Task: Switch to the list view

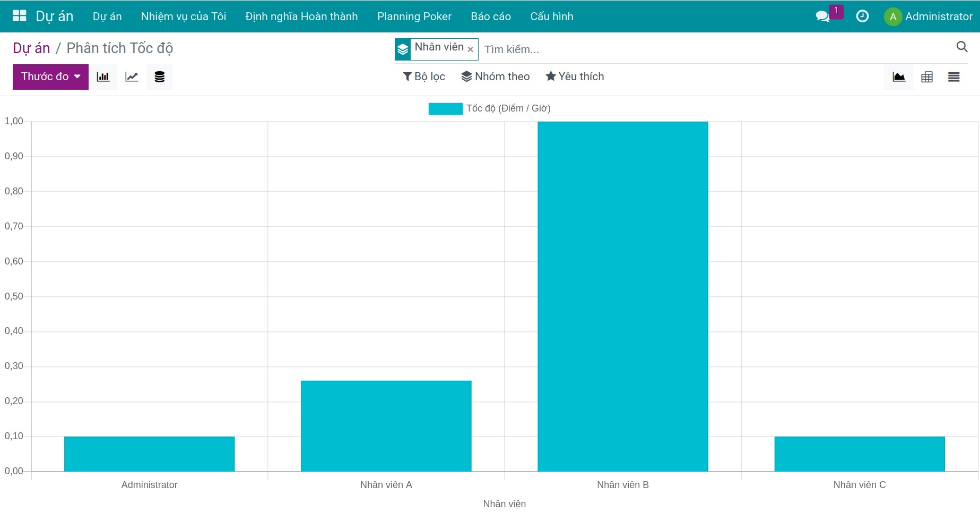Action: click(954, 77)
